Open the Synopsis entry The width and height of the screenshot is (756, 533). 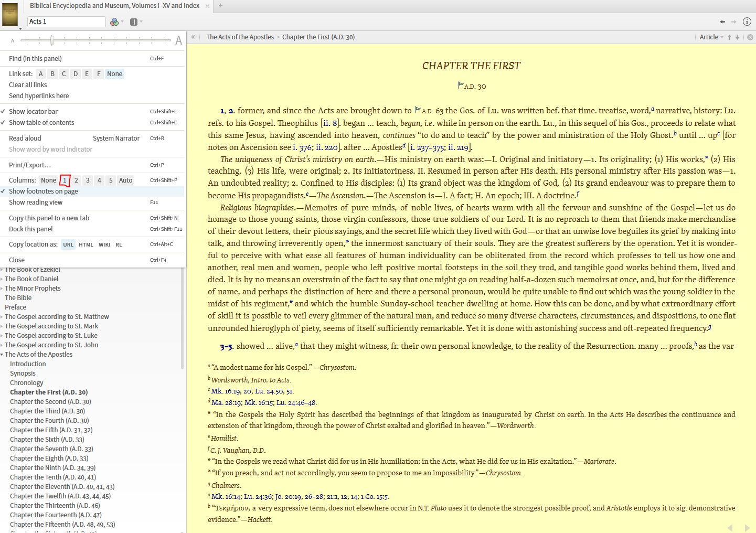click(23, 374)
